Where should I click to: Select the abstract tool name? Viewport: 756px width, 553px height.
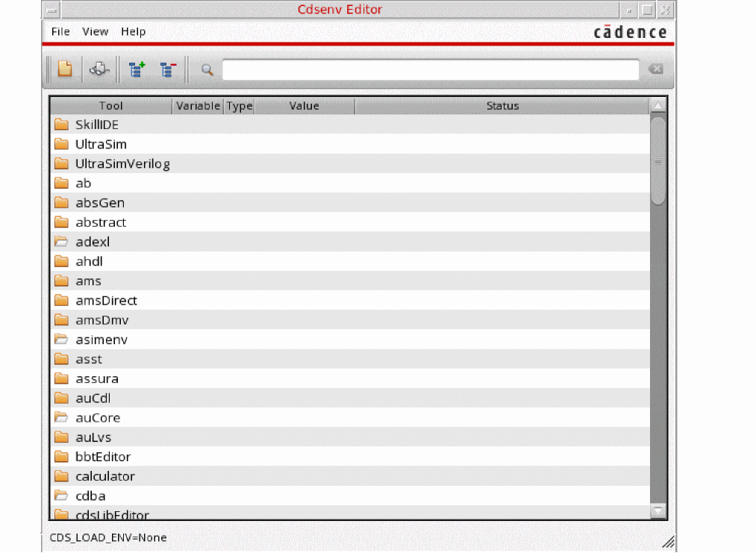101,222
